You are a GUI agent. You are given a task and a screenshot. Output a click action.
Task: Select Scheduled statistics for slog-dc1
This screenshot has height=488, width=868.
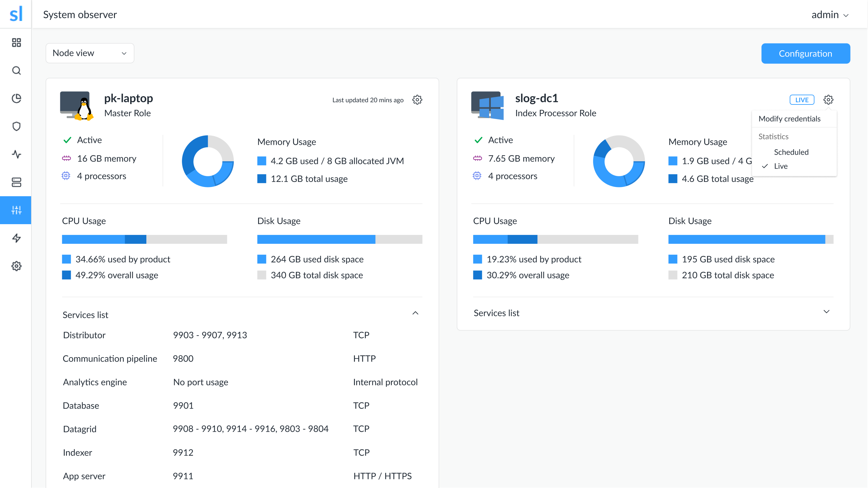coord(791,152)
